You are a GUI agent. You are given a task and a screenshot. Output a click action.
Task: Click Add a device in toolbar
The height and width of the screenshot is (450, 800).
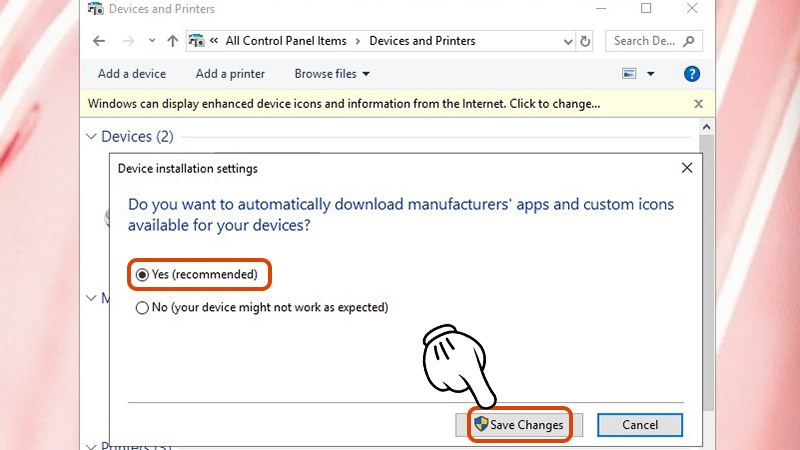pyautogui.click(x=132, y=74)
